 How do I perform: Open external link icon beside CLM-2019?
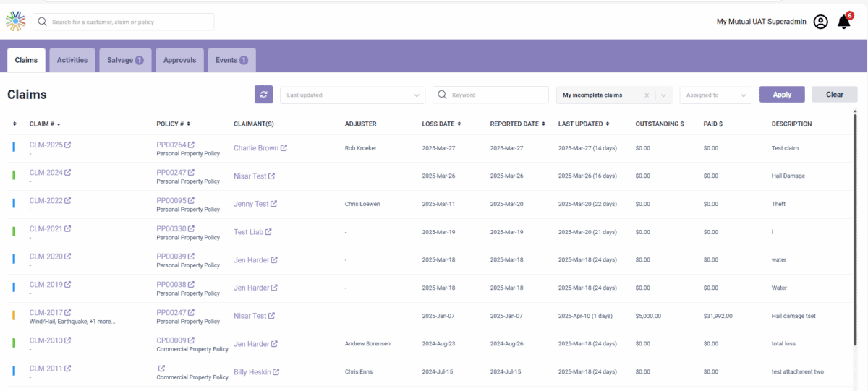[x=68, y=285]
